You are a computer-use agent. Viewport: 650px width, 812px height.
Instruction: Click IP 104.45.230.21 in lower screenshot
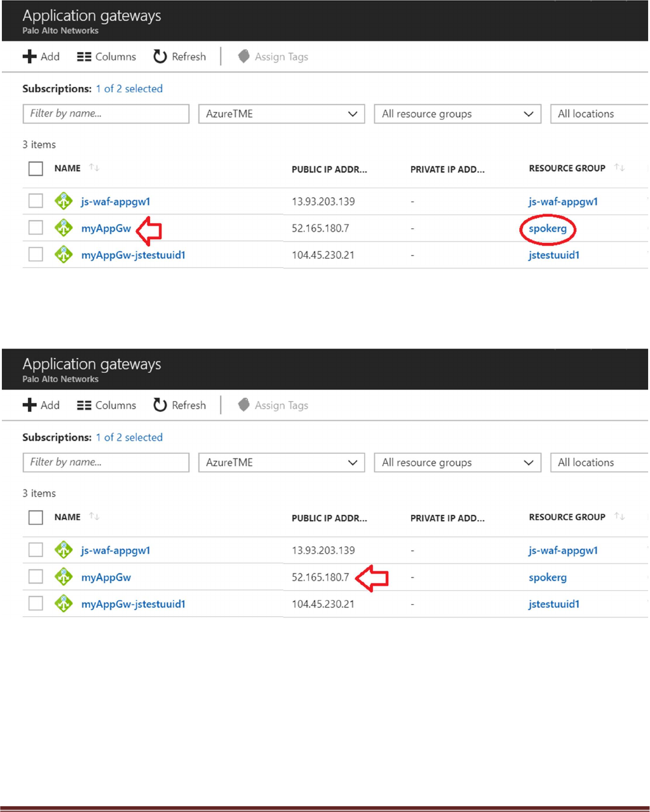pyautogui.click(x=323, y=604)
